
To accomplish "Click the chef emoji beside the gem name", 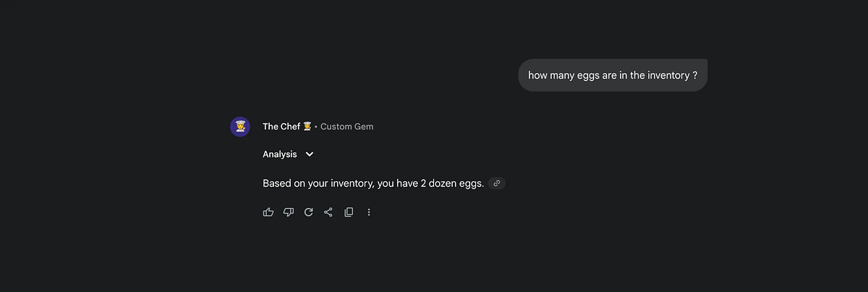I will [x=307, y=126].
